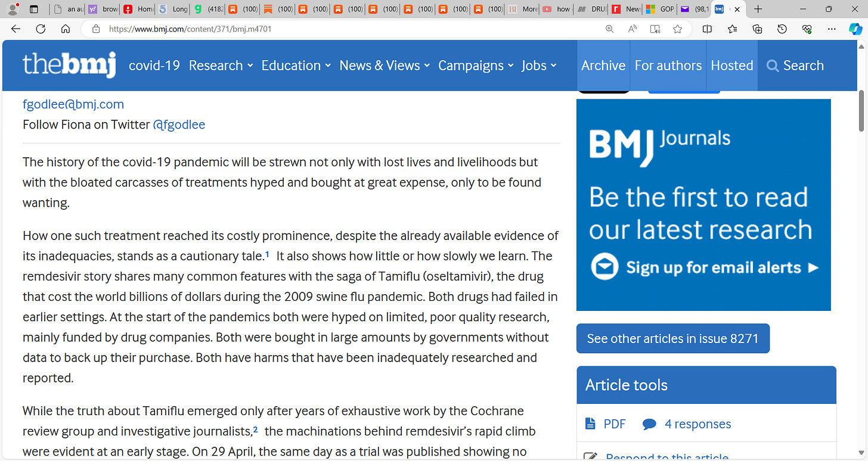Click See other articles in issue 8271
Image resolution: width=868 pixels, height=461 pixels.
[x=672, y=338]
